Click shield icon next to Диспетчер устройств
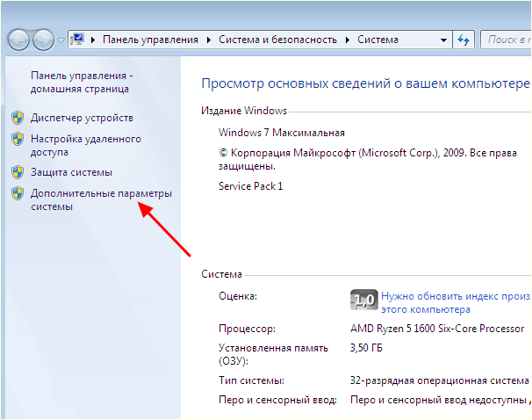 [18, 118]
